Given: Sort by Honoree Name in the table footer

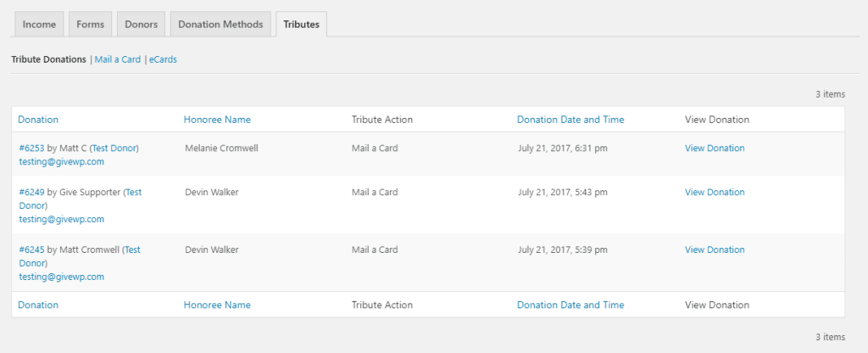Looking at the screenshot, I should [x=217, y=305].
